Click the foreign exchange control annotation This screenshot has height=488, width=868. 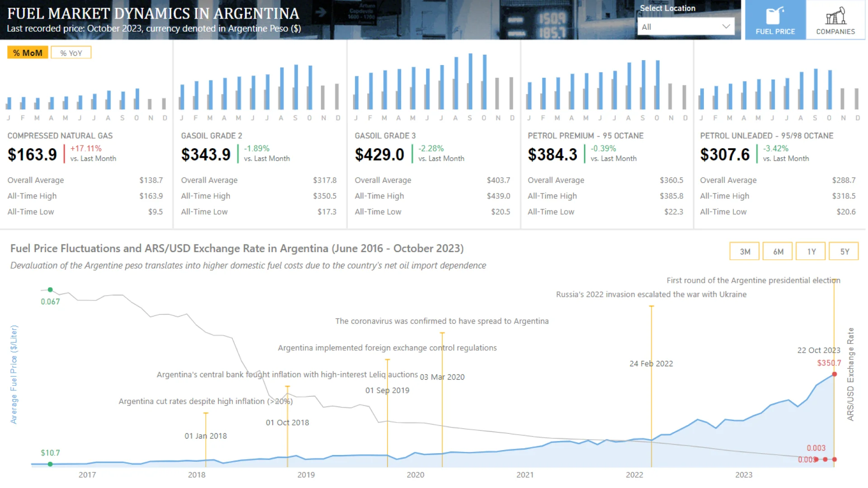[387, 348]
